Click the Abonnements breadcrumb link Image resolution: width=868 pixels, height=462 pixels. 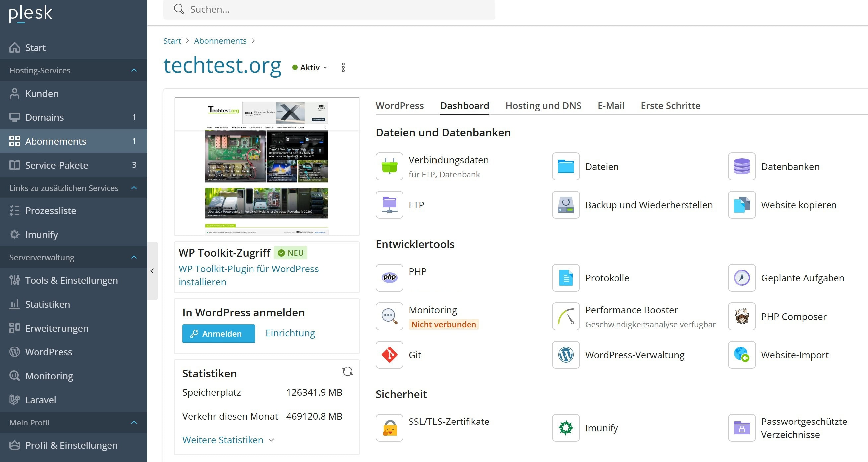(220, 41)
